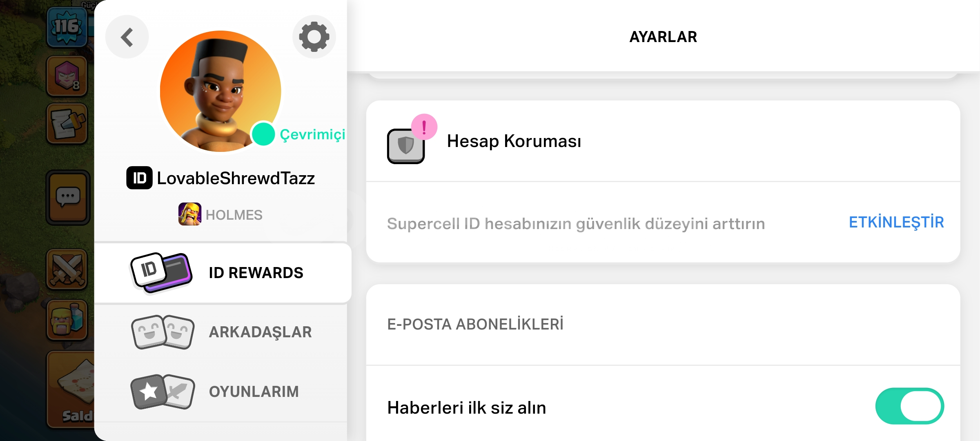Click the level 116 experience badge
The width and height of the screenshot is (980, 441).
pyautogui.click(x=67, y=27)
